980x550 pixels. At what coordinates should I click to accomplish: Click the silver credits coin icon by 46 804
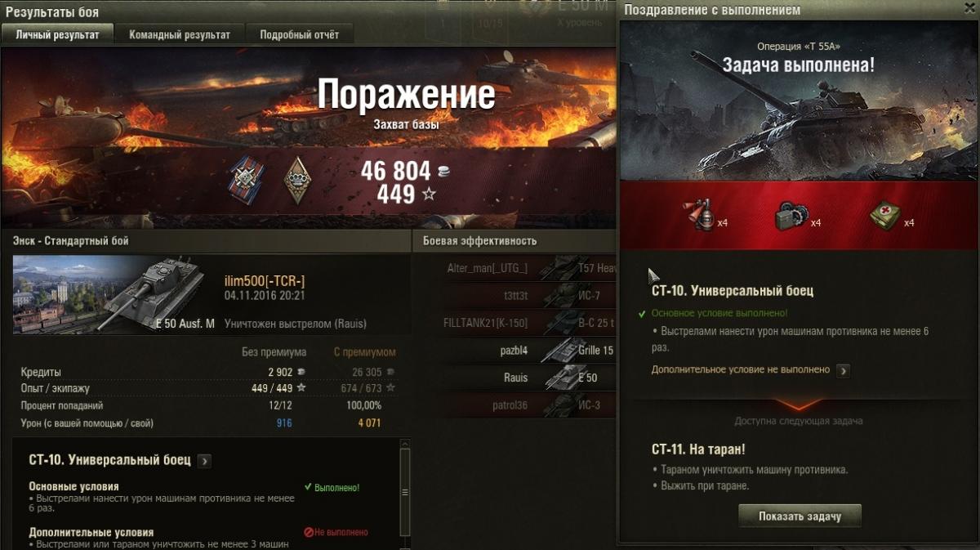click(443, 171)
